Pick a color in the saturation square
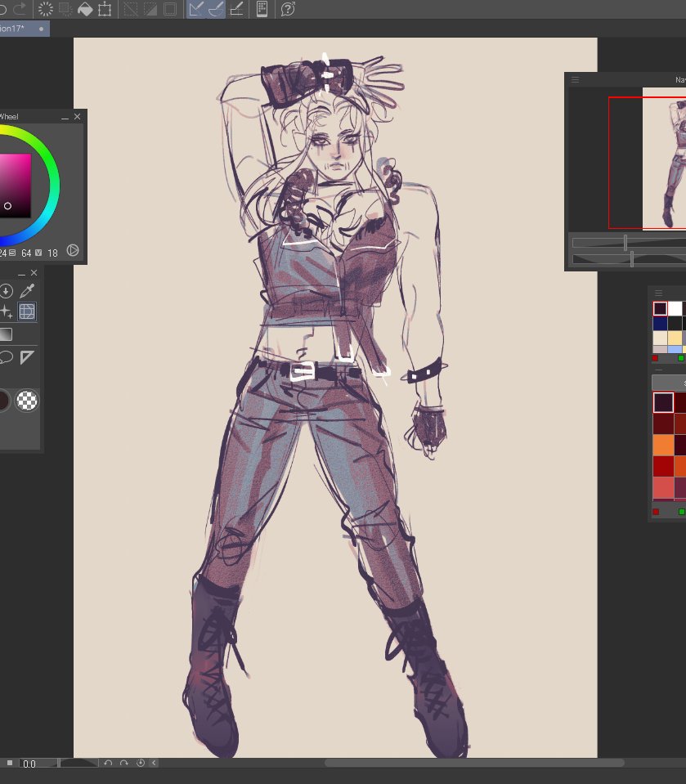This screenshot has height=784, width=686. pos(15,186)
